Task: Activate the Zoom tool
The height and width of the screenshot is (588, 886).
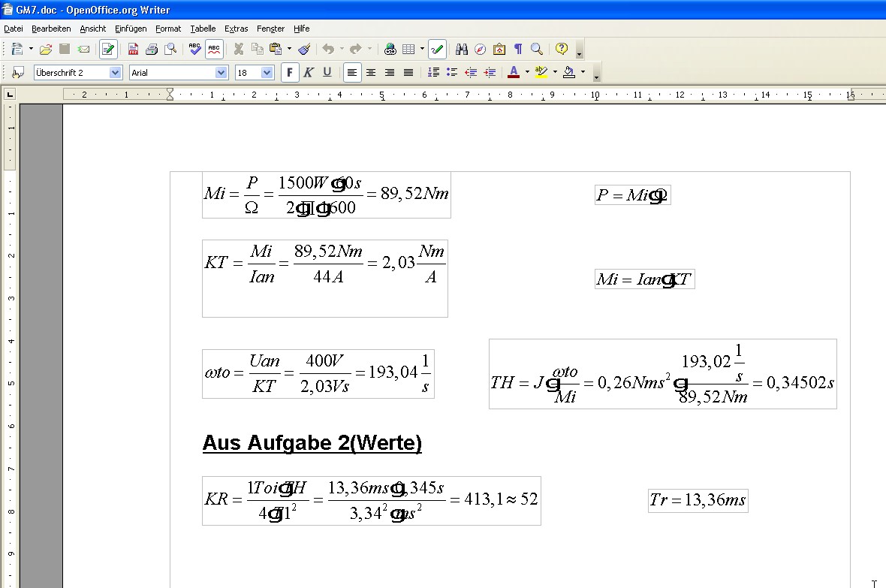Action: tap(535, 48)
